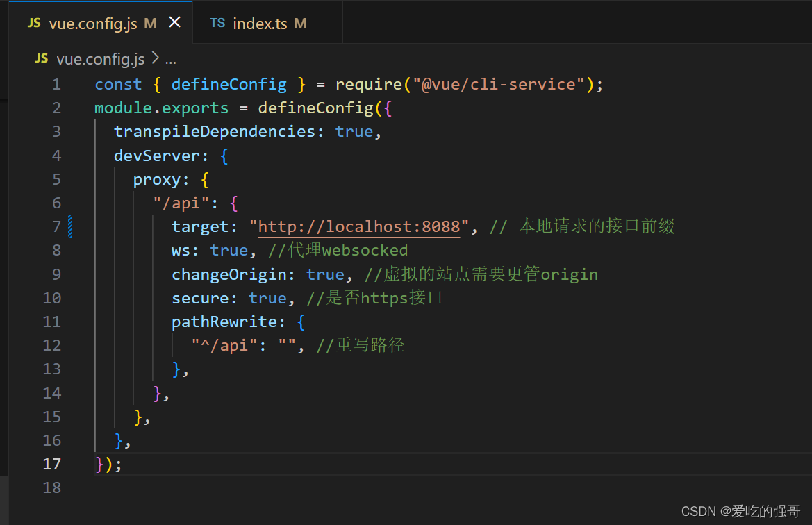The image size is (812, 525).
Task: Click the M modified indicator on index.ts tab
Action: click(x=299, y=23)
